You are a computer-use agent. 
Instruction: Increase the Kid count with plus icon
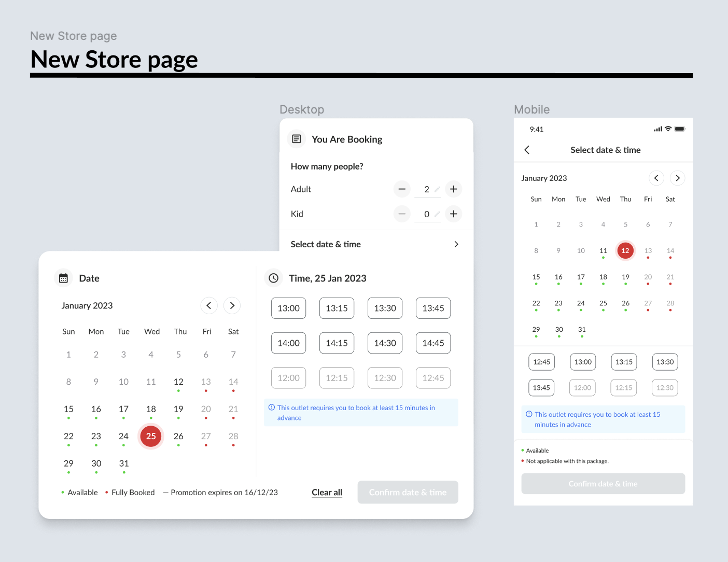click(x=453, y=214)
